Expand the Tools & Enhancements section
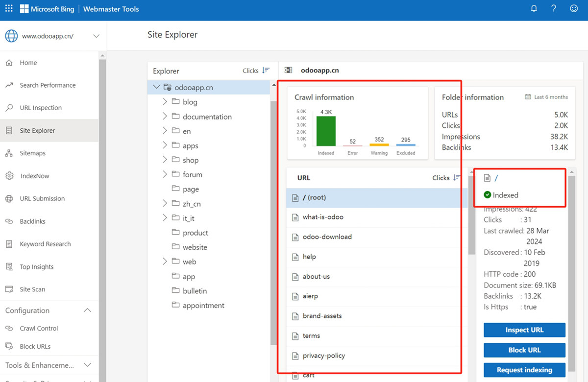The height and width of the screenshot is (382, 588). pyautogui.click(x=88, y=365)
